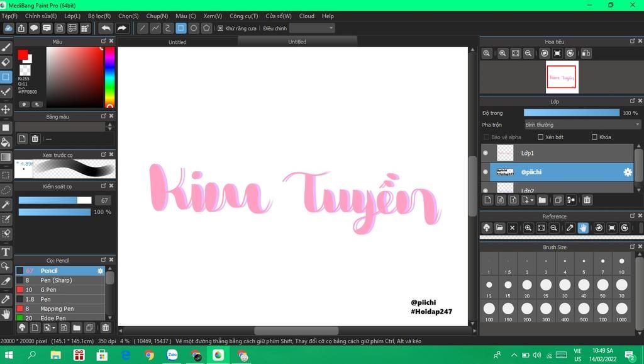Select the Magic Wand tool
644x364 pixels.
tap(6, 204)
